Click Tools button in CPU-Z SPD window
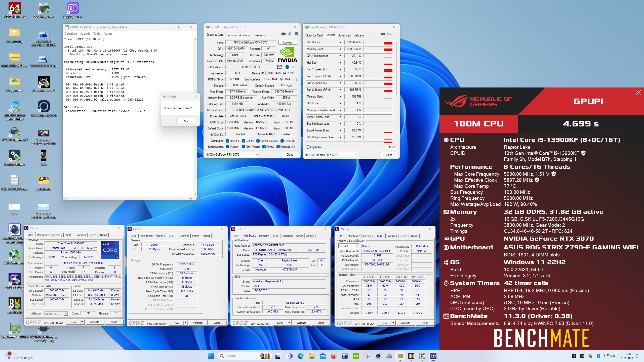This screenshot has width=644, height=362. coord(384,323)
